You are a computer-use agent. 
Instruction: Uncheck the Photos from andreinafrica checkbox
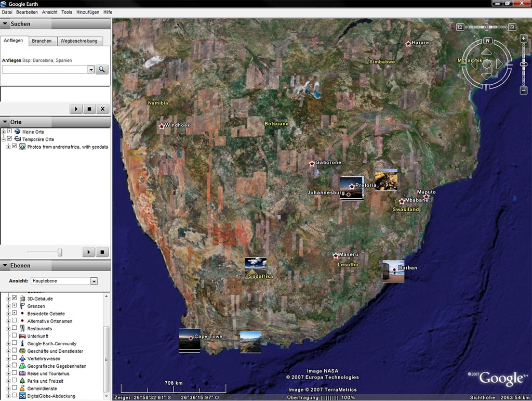pyautogui.click(x=14, y=146)
